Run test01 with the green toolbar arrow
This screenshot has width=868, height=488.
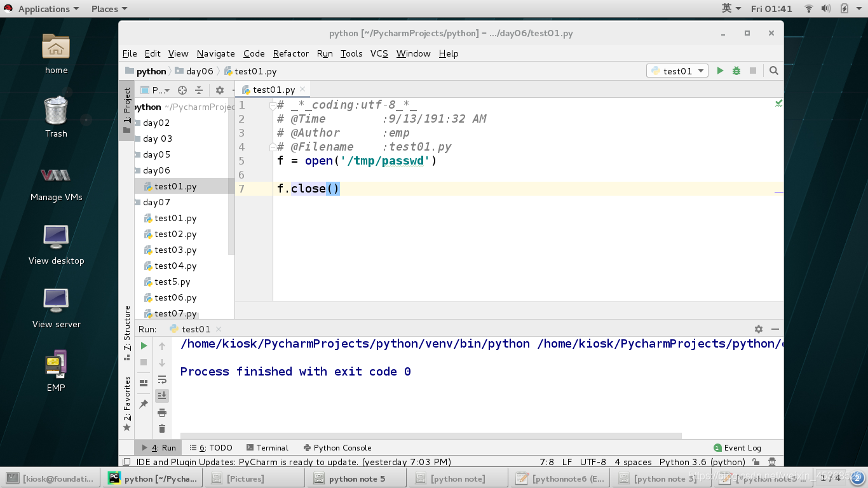click(720, 71)
